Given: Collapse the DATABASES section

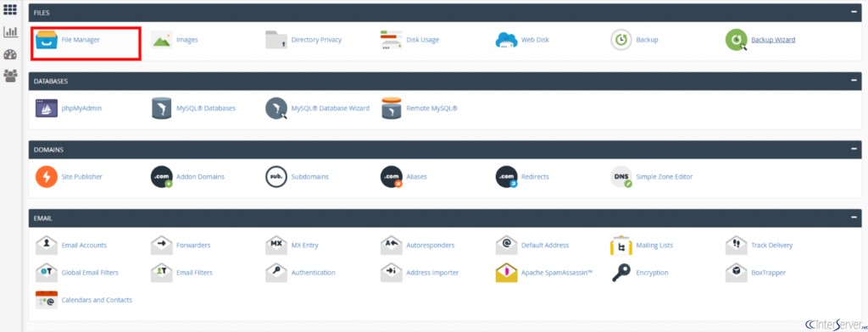Looking at the screenshot, I should coord(854,80).
